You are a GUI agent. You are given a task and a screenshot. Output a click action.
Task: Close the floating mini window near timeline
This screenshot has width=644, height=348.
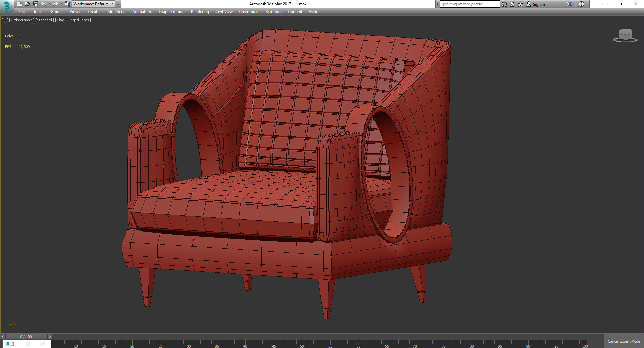43,344
